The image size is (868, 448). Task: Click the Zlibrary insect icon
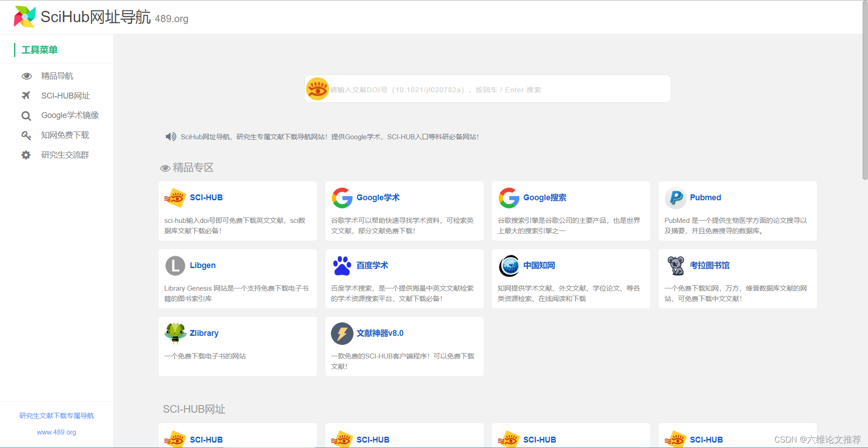(x=175, y=333)
